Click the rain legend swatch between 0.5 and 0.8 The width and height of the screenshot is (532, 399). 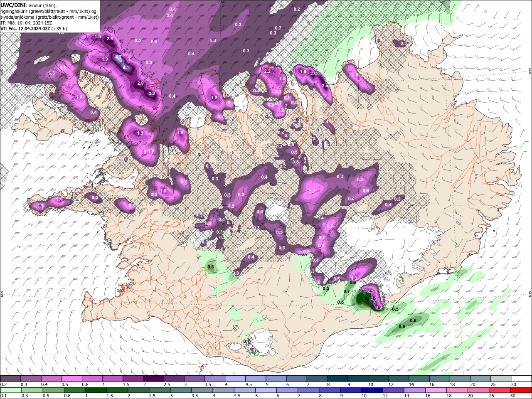click(53, 390)
